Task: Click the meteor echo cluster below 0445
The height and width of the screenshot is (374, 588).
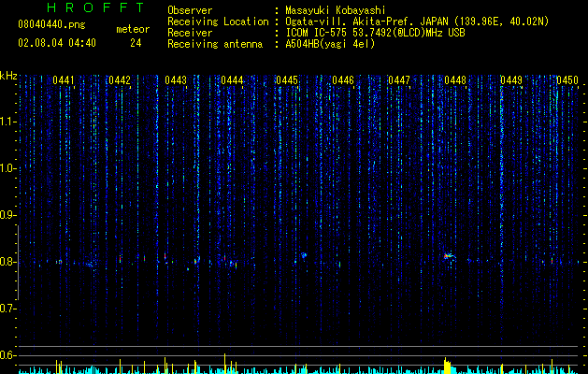Action: (x=304, y=255)
